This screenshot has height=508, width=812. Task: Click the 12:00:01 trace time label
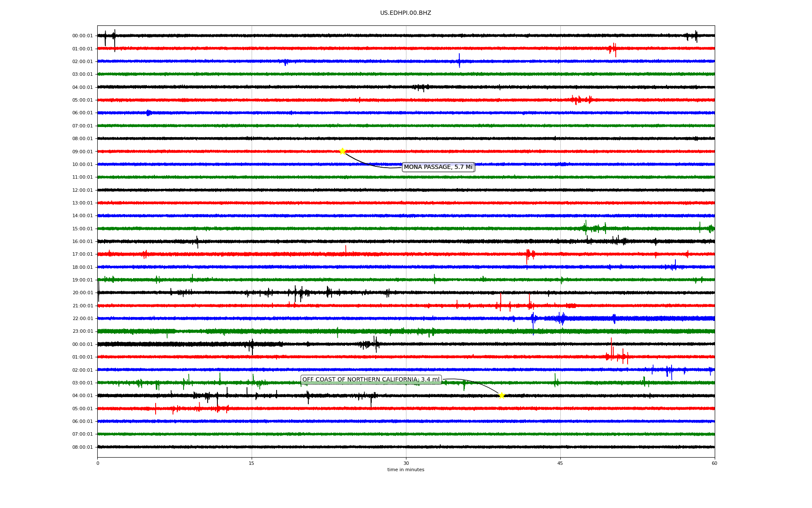point(82,190)
